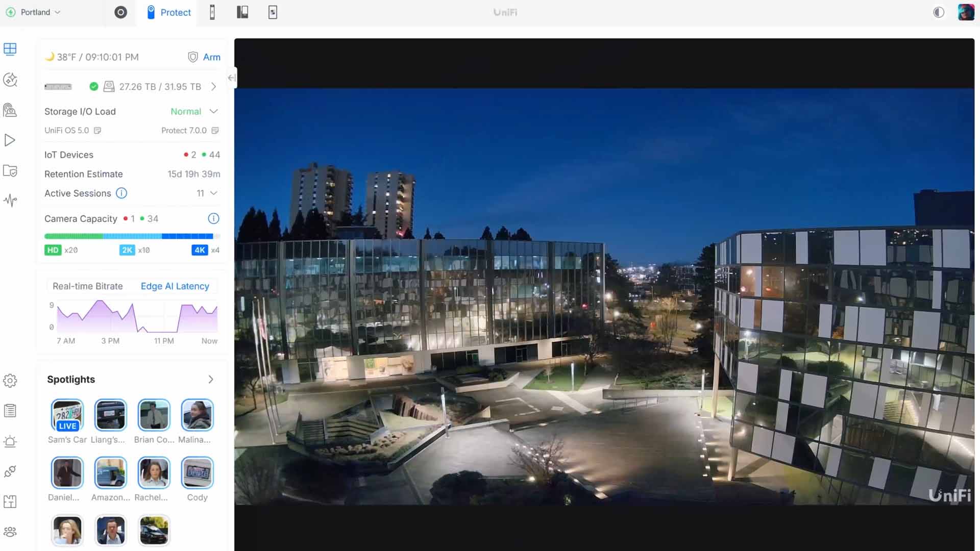Open the settings gear in sidebar

[x=10, y=381]
